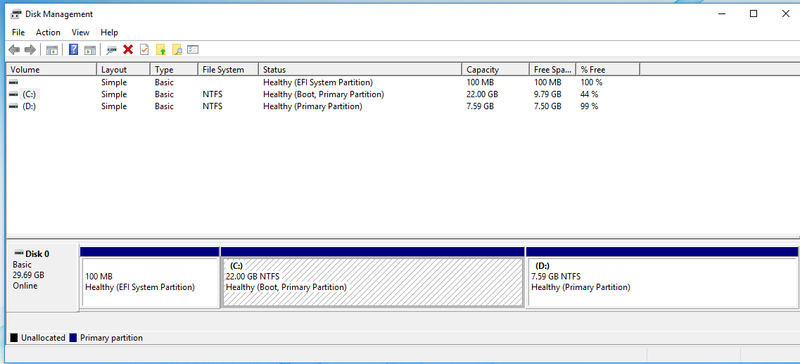This screenshot has height=364, width=800.
Task: Sort by the % Free column header
Action: (x=608, y=69)
